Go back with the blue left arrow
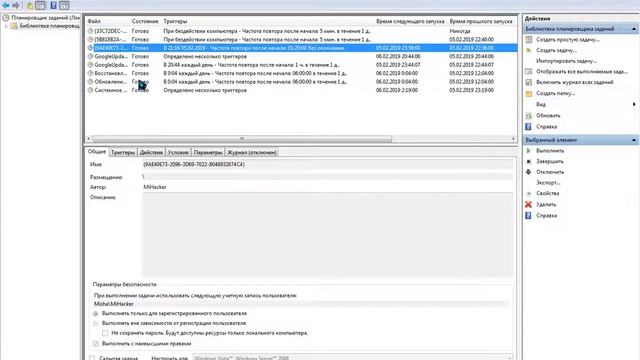This screenshot has width=640, height=360. click(6, 5)
